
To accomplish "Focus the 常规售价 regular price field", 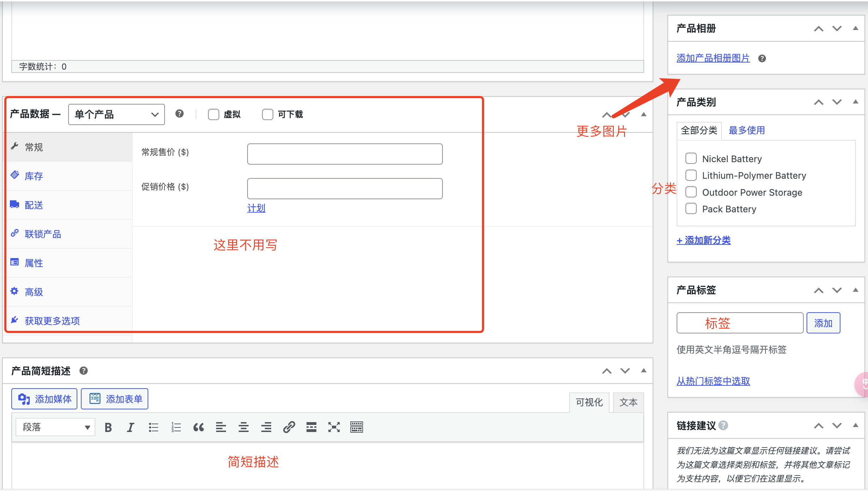I will tap(345, 154).
